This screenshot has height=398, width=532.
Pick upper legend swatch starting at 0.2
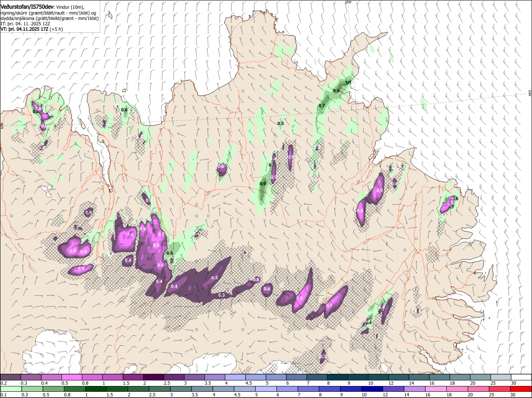tap(10, 377)
